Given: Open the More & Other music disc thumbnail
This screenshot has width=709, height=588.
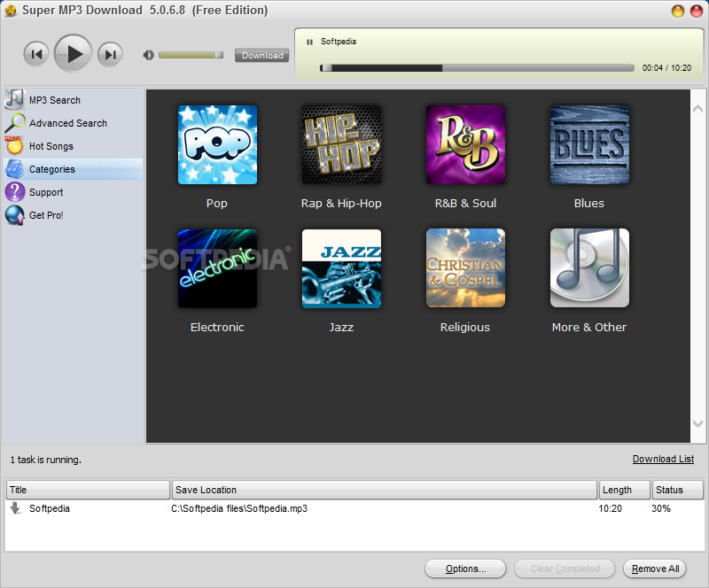Looking at the screenshot, I should pyautogui.click(x=589, y=267).
